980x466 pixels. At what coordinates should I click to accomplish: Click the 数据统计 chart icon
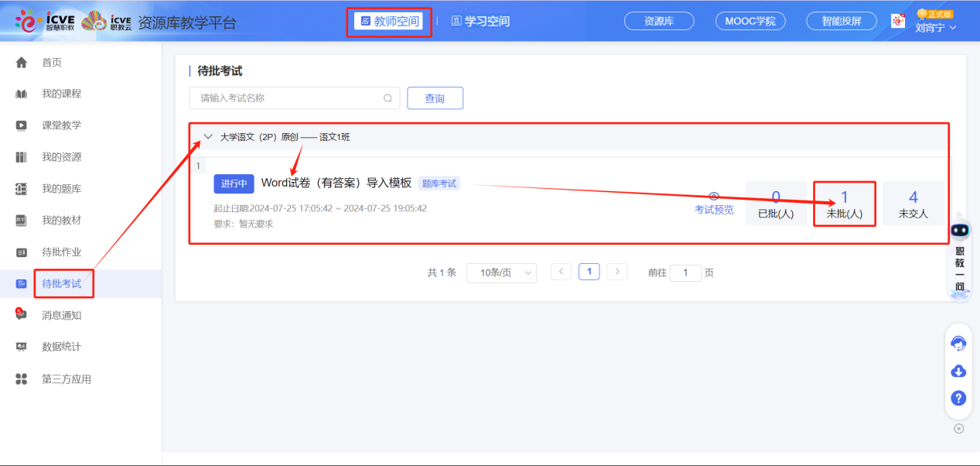[x=22, y=347]
